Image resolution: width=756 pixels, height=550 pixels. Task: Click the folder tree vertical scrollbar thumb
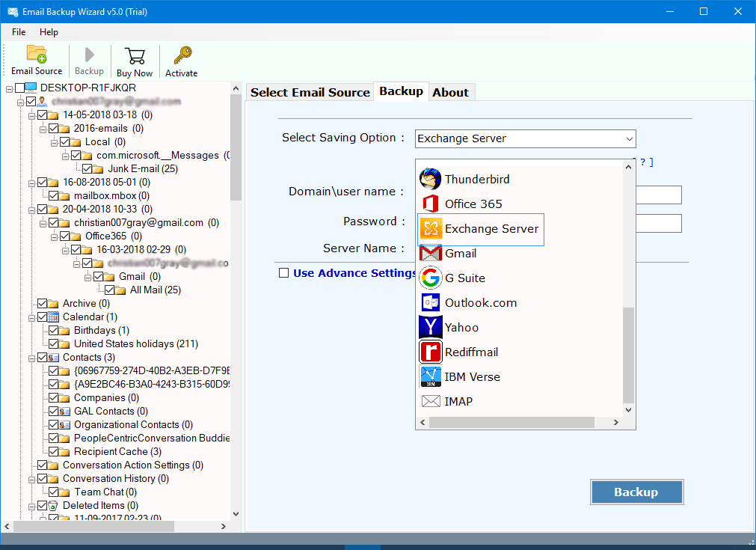pos(236,147)
